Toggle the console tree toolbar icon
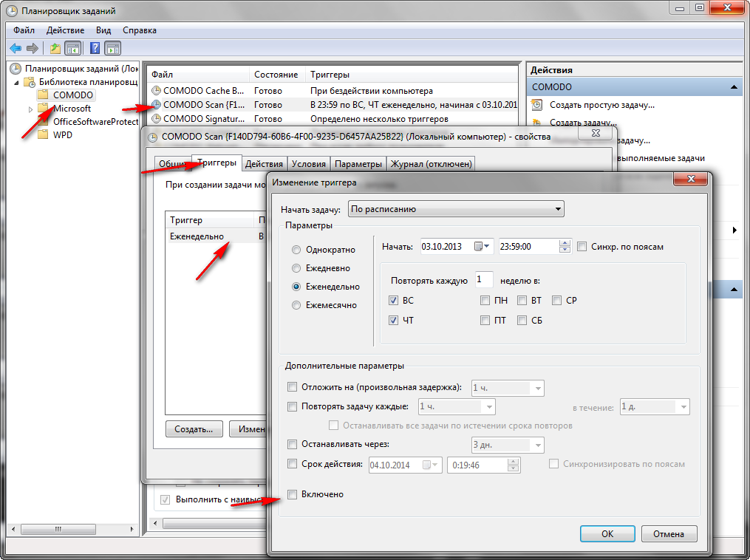 point(72,48)
